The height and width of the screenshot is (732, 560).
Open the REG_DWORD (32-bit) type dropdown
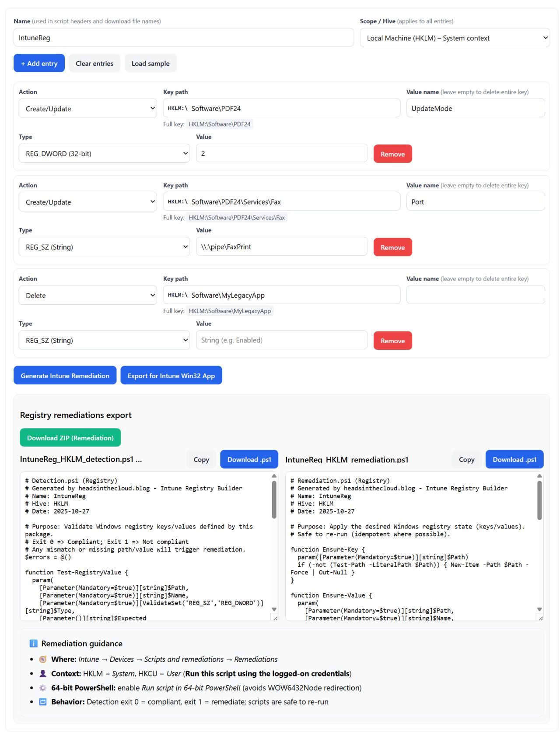[x=104, y=153]
